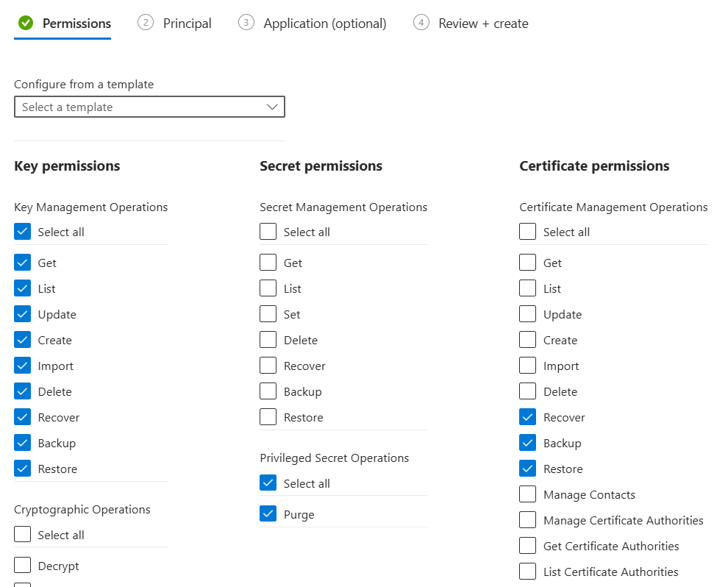Uncheck Select all under Key Management Operations
Screen dimensions: 728x587
tap(23, 232)
